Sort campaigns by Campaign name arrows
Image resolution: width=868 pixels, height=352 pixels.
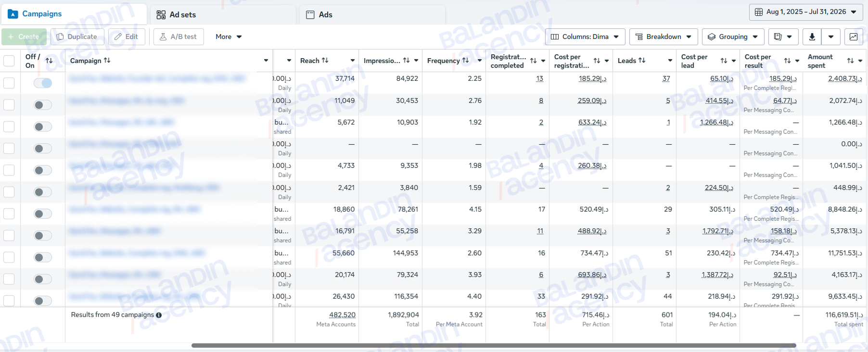[x=107, y=60]
